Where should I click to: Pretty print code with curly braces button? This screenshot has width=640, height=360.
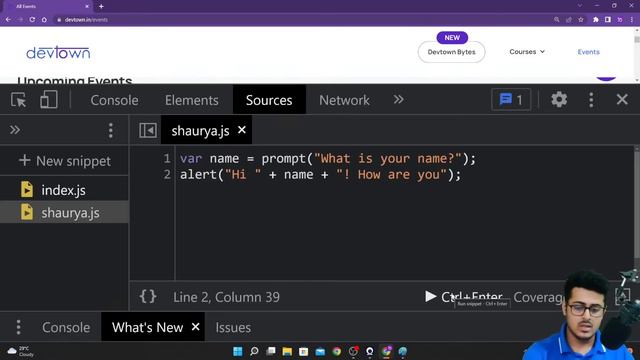click(x=148, y=296)
